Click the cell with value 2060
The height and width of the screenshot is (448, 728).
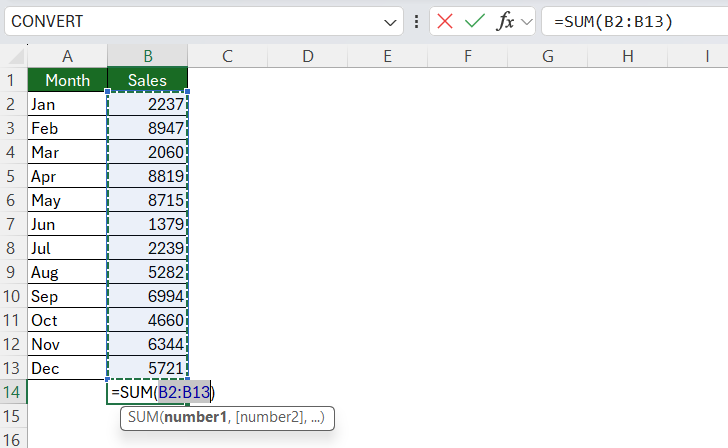click(x=148, y=152)
